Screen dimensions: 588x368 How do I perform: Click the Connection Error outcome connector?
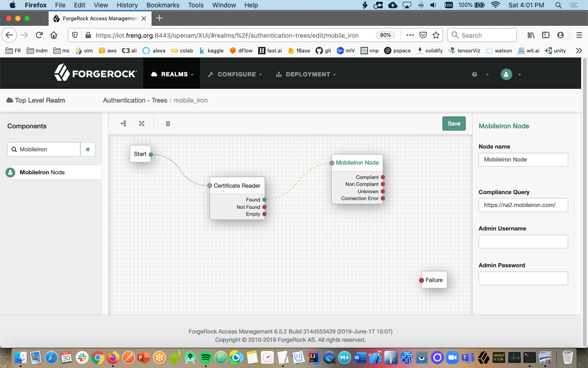coord(383,199)
